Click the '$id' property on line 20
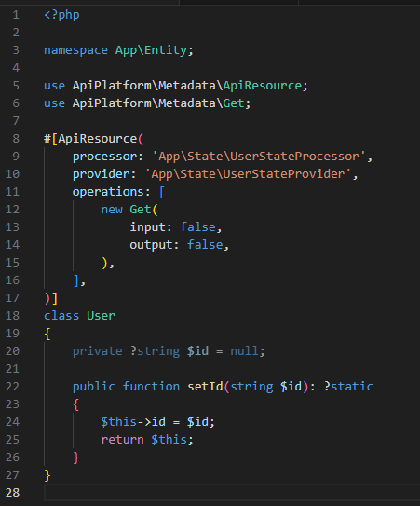Screen dimensions: 420x506 click(x=197, y=351)
